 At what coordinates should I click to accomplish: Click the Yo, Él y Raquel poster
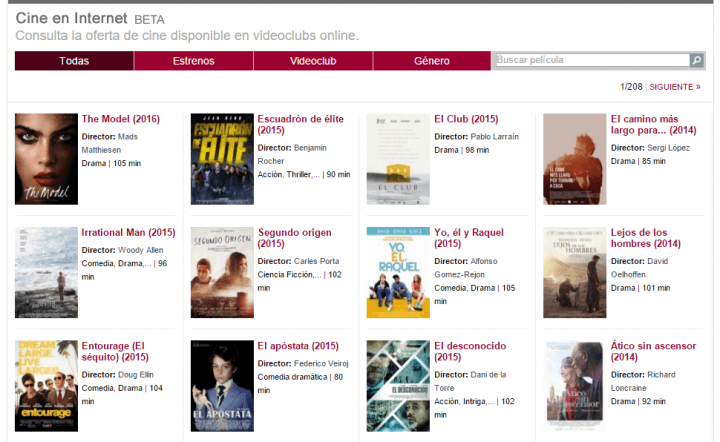point(398,272)
